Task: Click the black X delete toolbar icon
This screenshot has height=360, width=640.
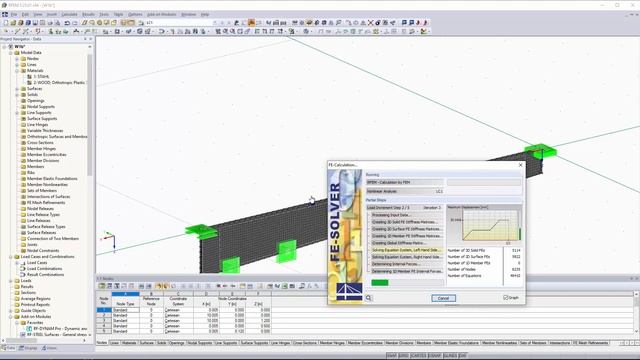Action: 370,23
